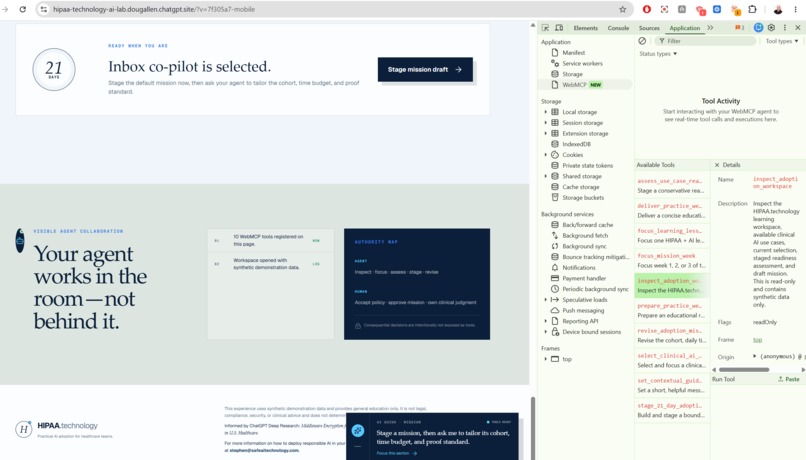Open the Chrome three-dot menu

coord(795,9)
